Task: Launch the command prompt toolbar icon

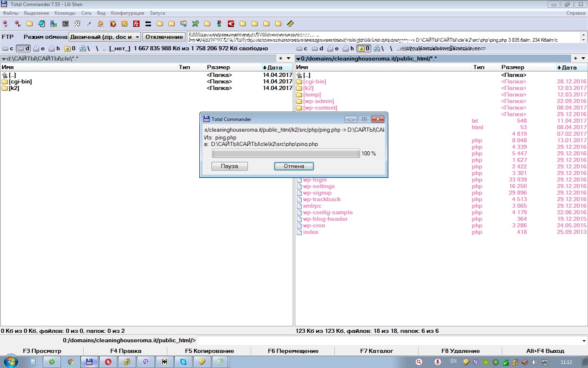Action: pos(65,24)
